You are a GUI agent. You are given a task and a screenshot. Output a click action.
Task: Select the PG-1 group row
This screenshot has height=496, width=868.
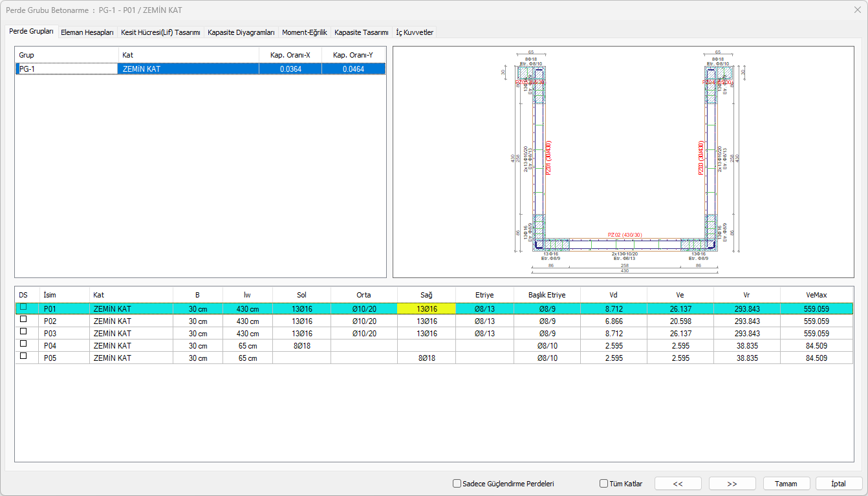click(66, 69)
